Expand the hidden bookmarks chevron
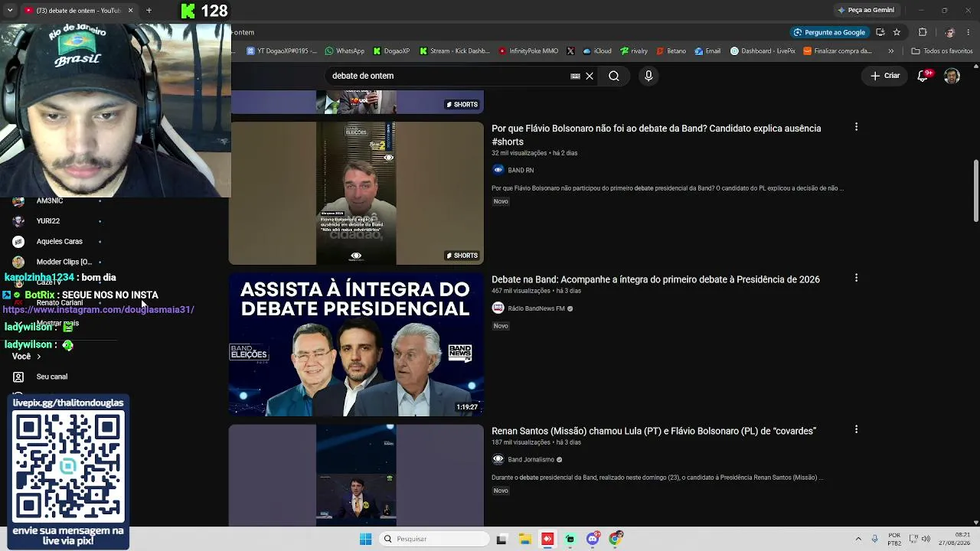The width and height of the screenshot is (980, 551). point(890,51)
